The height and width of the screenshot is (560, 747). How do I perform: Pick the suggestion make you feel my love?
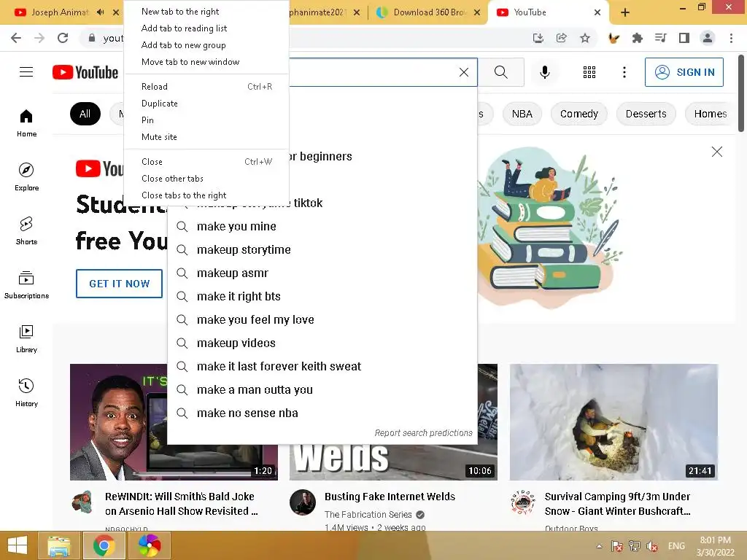[x=322, y=319]
